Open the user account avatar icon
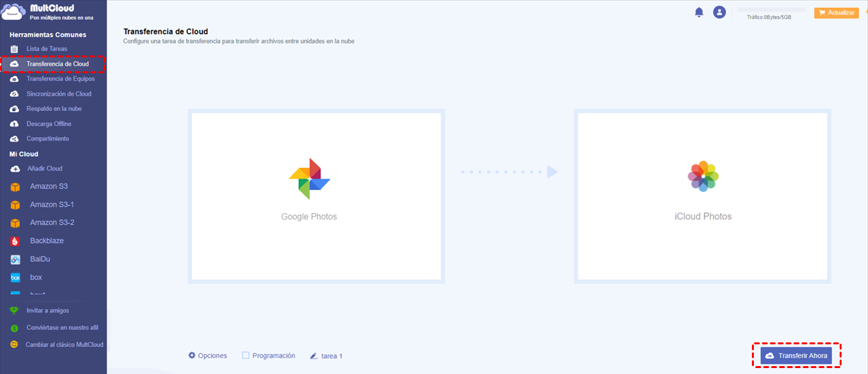 [x=720, y=12]
